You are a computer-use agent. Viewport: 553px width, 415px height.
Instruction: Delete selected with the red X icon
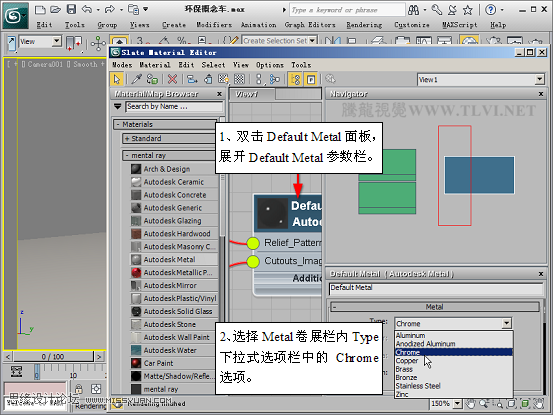point(172,79)
